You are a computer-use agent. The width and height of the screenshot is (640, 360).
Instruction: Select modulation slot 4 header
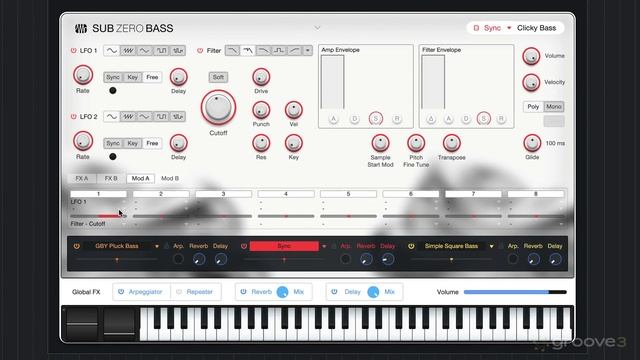[286, 194]
